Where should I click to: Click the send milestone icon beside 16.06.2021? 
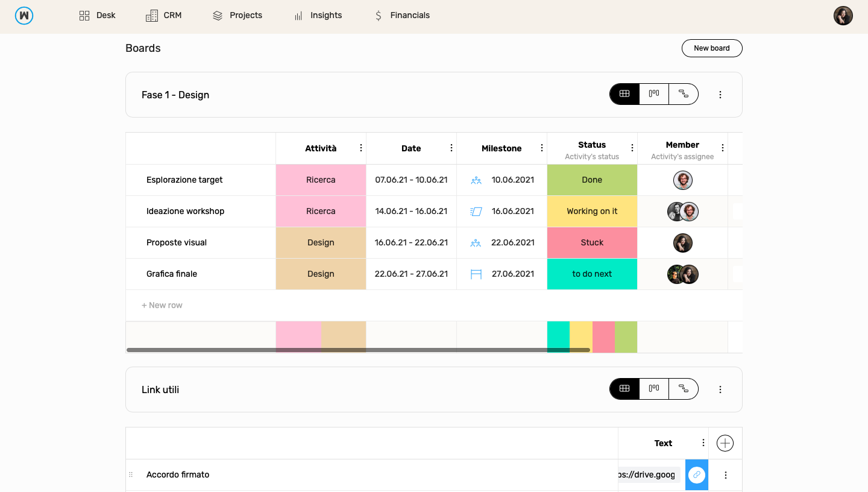tap(475, 211)
